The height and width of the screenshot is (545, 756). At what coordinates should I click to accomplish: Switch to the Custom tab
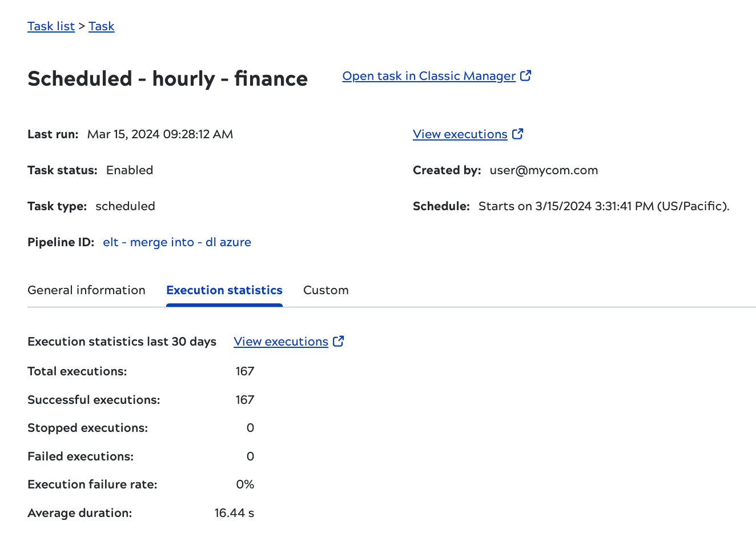325,290
